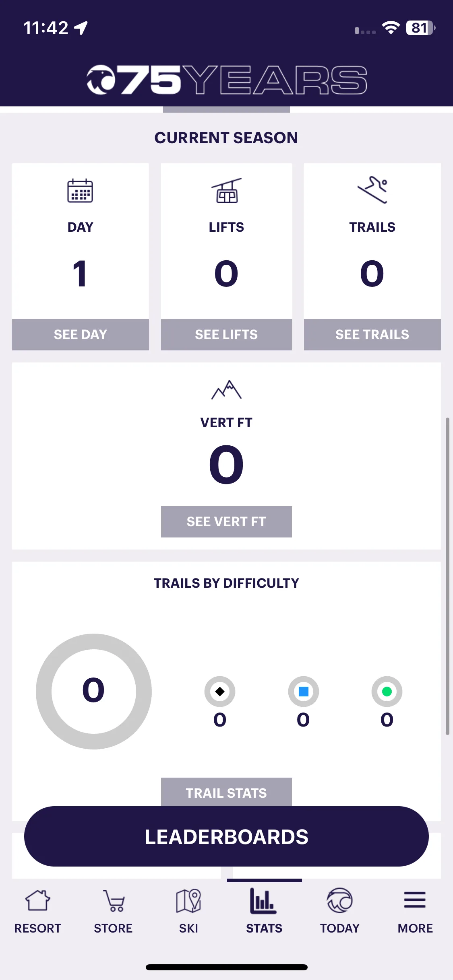Open the Trail Stats button
The image size is (453, 980).
pos(226,792)
